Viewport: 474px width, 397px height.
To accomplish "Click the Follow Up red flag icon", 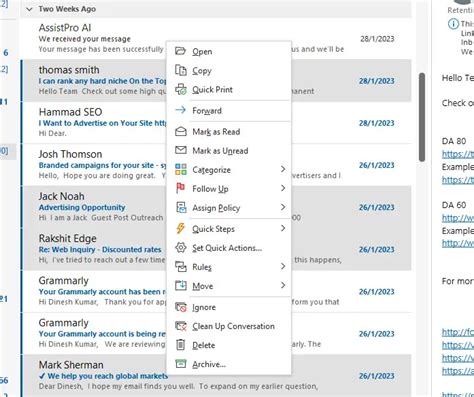I will tap(180, 188).
